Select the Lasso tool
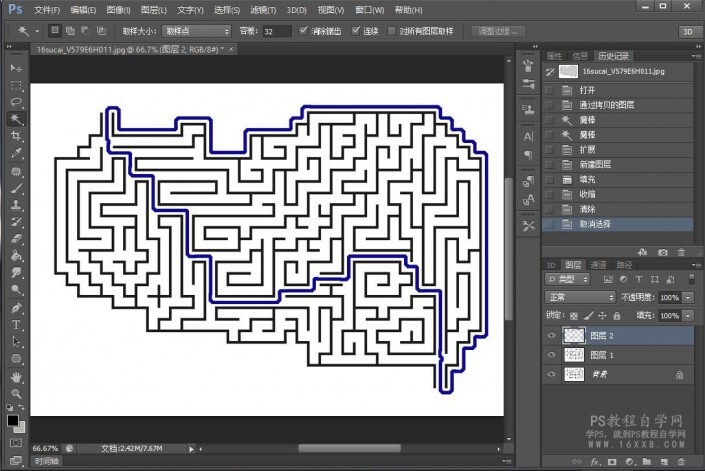Image resolution: width=705 pixels, height=471 pixels. (x=17, y=101)
